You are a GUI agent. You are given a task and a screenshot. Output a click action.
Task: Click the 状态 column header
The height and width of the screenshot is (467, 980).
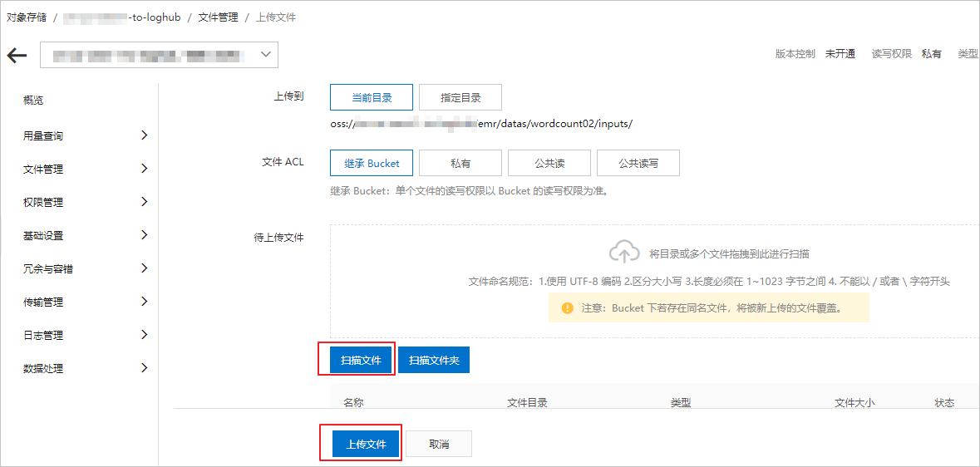click(944, 403)
